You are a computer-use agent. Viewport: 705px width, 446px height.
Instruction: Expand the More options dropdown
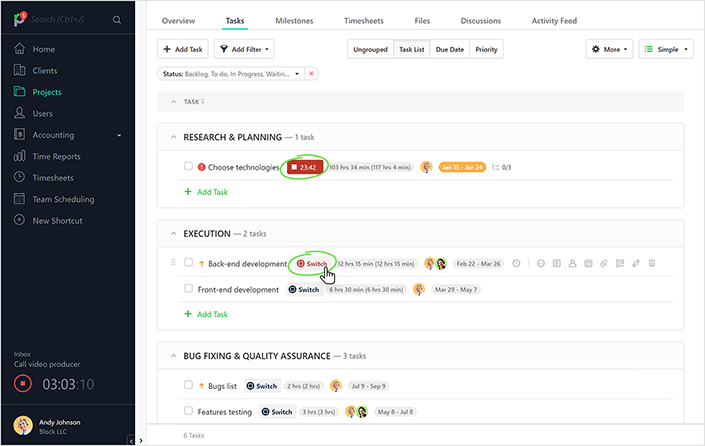[x=609, y=49]
